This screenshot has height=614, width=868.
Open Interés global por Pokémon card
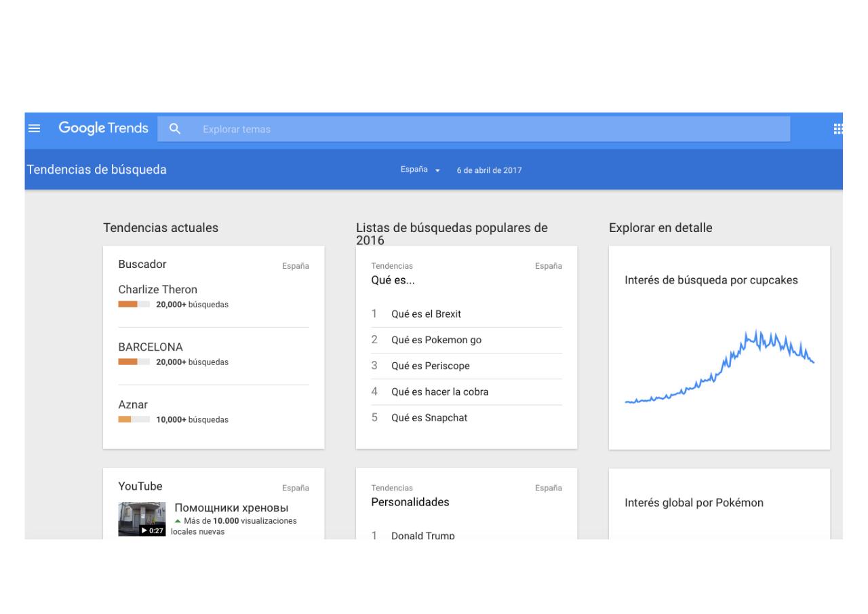[694, 503]
